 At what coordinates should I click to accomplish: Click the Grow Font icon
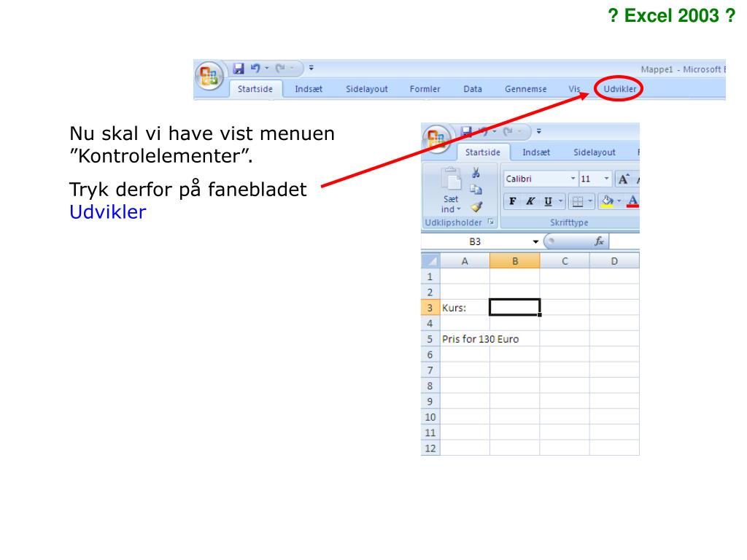(x=623, y=179)
